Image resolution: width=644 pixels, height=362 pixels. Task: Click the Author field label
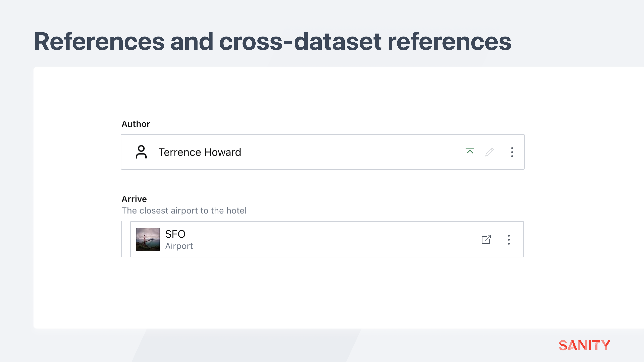(x=136, y=124)
